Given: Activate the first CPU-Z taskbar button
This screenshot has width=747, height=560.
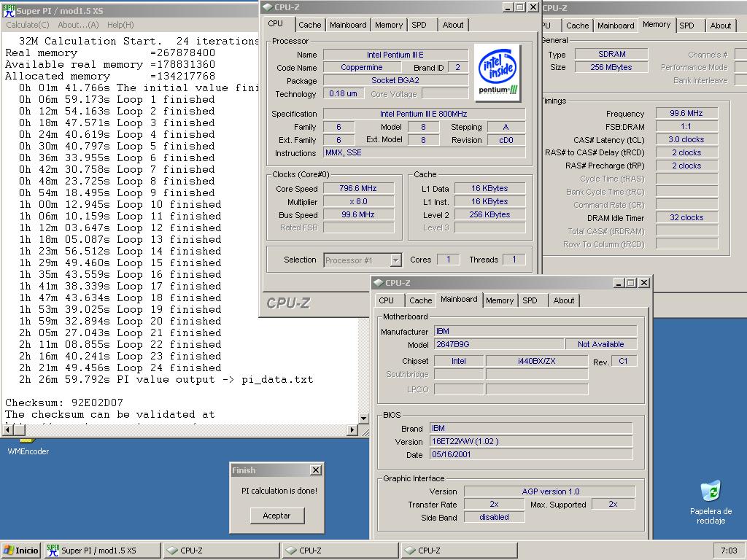Looking at the screenshot, I should 222,551.
